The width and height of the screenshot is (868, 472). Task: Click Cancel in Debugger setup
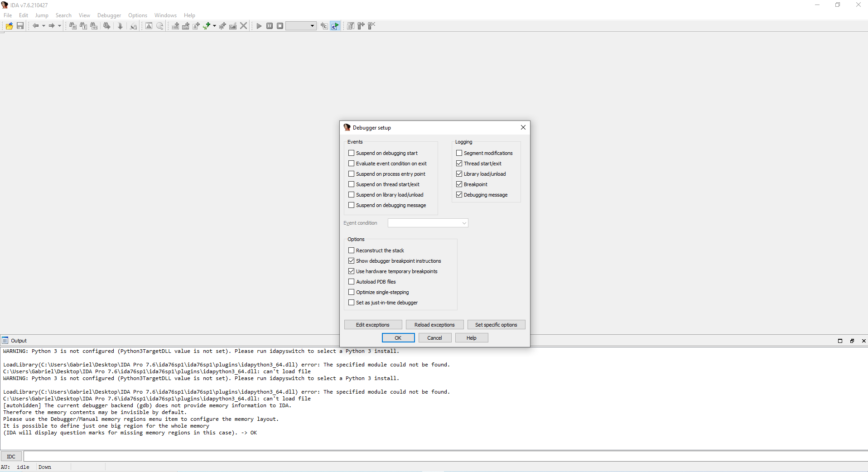click(x=434, y=338)
